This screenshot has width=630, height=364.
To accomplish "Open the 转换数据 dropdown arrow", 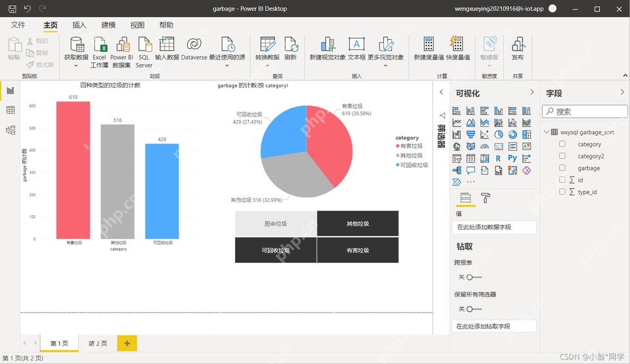I will pyautogui.click(x=267, y=66).
